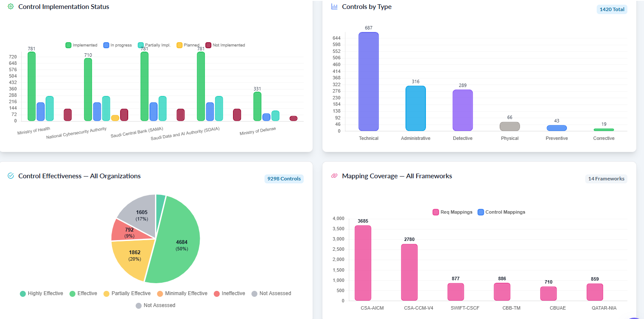Image resolution: width=644 pixels, height=319 pixels.
Task: Click the CSA-AICM bar with 3685 mappings
Action: click(x=363, y=263)
